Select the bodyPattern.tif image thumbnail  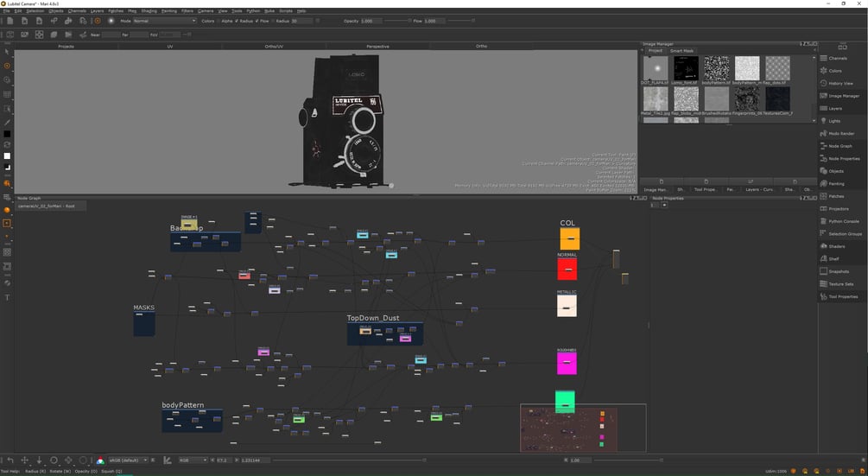point(716,68)
